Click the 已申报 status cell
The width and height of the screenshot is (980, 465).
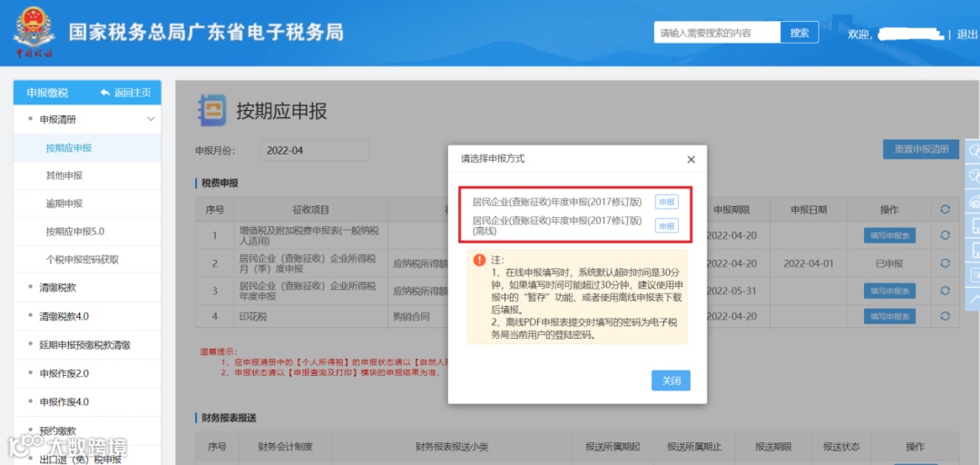(889, 263)
